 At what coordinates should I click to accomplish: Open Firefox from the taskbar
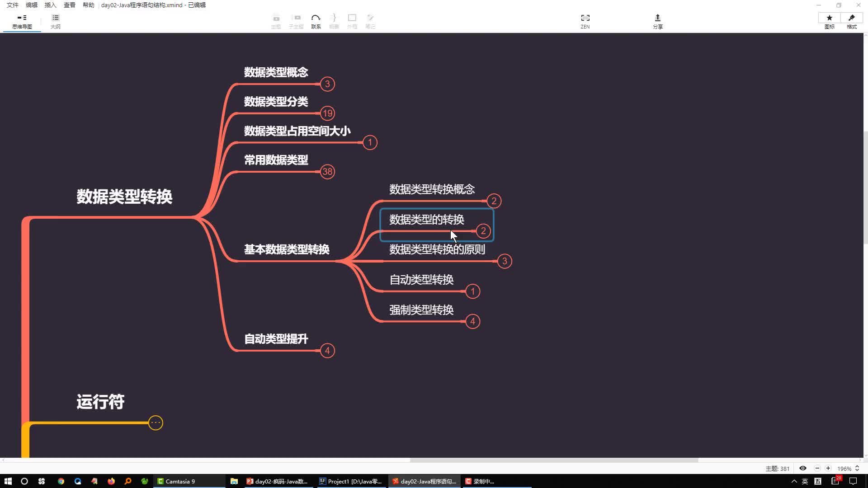(111, 481)
